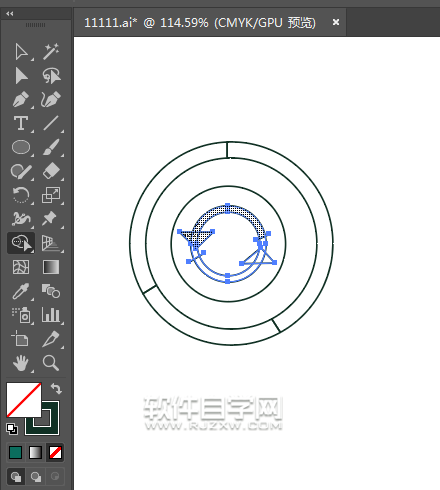This screenshot has height=490, width=440.
Task: Swap fill and stroke colors arrow
Action: tap(56, 389)
